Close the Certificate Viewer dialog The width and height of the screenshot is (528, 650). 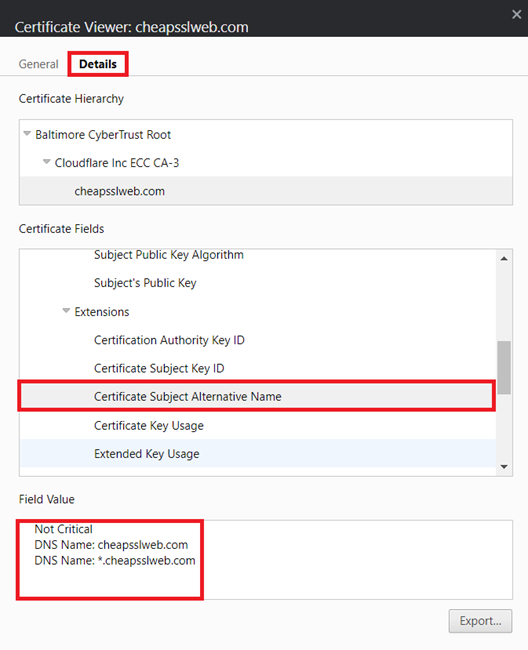(x=516, y=15)
